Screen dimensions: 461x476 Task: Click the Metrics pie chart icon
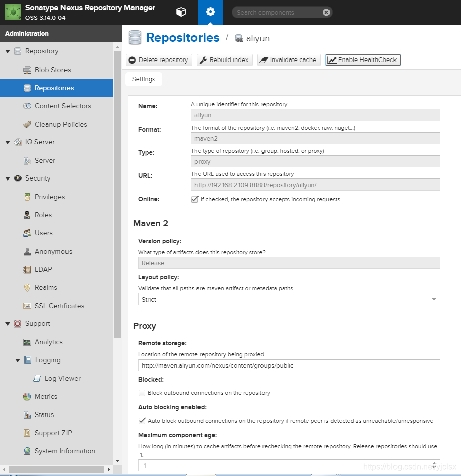27,396
